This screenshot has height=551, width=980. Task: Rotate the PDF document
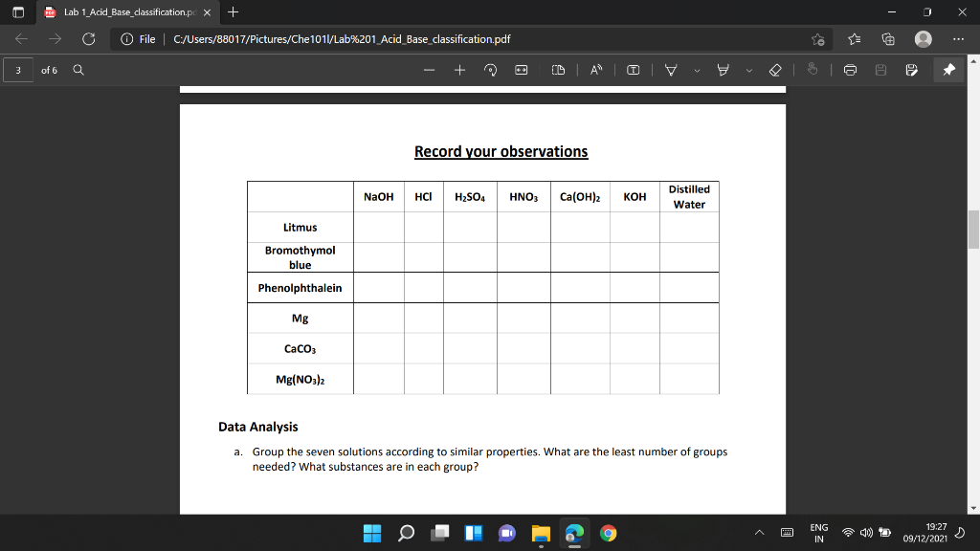pyautogui.click(x=491, y=70)
